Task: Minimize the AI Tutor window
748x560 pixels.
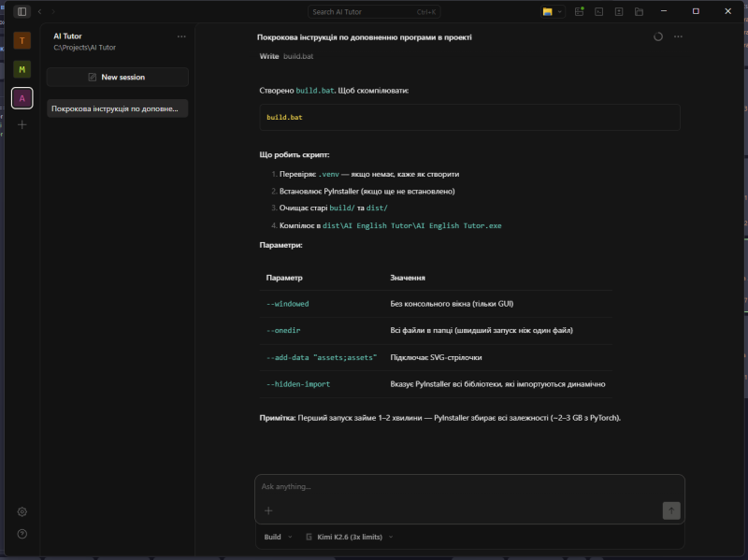Action: pos(664,11)
